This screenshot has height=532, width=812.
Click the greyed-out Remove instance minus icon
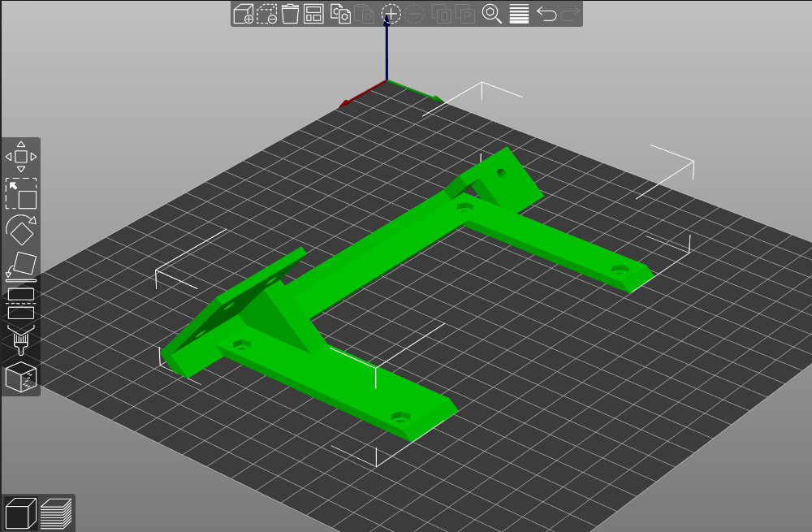pyautogui.click(x=415, y=14)
